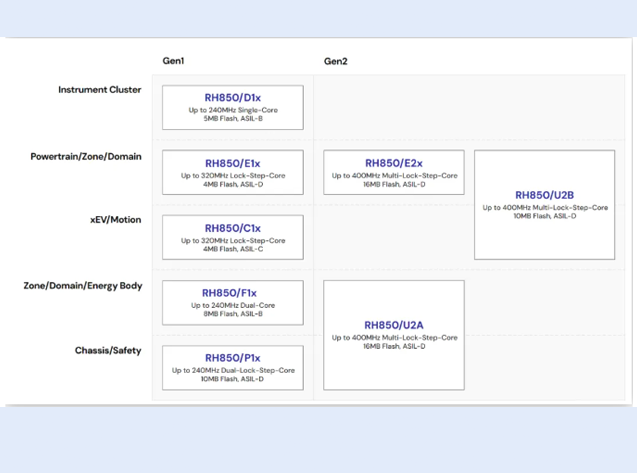637x473 pixels.
Task: Click the Powertrain/Zone/Domain row label
Action: tap(85, 156)
